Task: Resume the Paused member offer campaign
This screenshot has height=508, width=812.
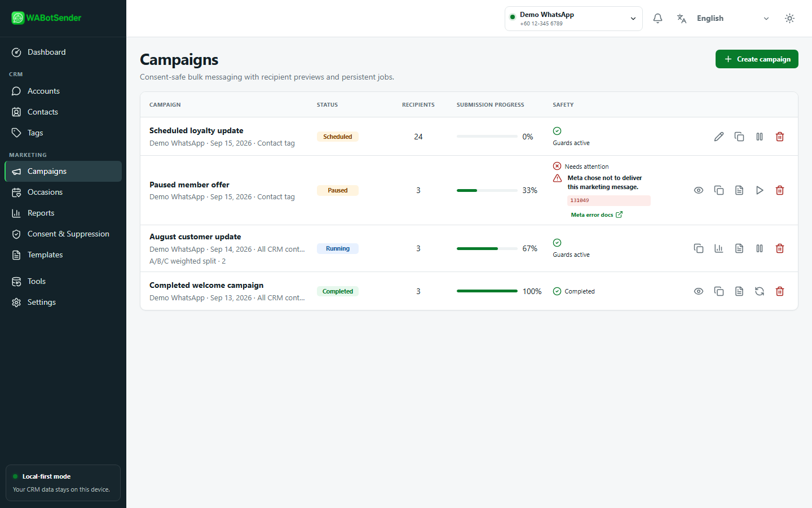Action: point(760,190)
